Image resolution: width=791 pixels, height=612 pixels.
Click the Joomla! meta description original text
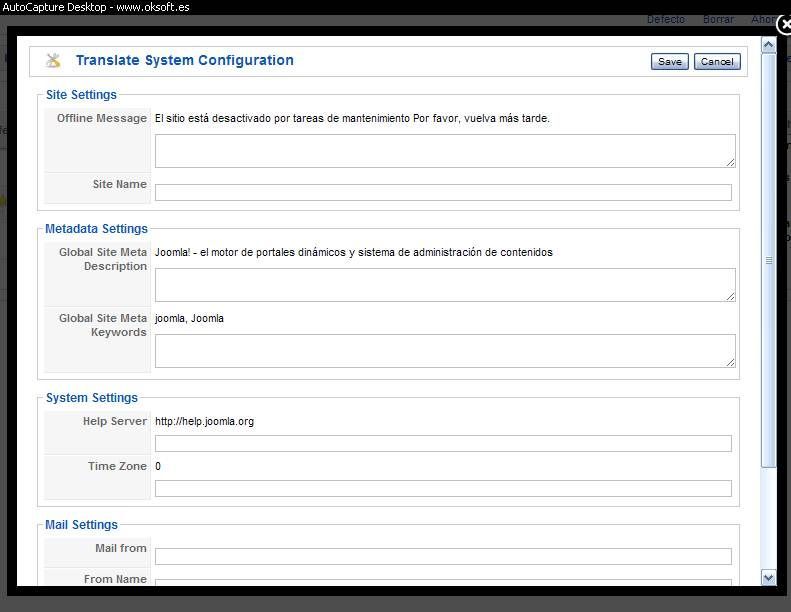354,252
